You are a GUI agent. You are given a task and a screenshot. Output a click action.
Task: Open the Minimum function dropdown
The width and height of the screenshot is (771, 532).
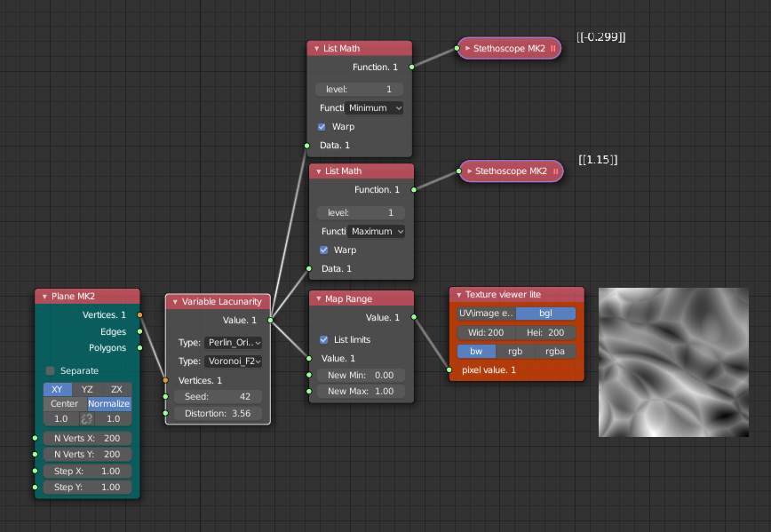(x=374, y=107)
